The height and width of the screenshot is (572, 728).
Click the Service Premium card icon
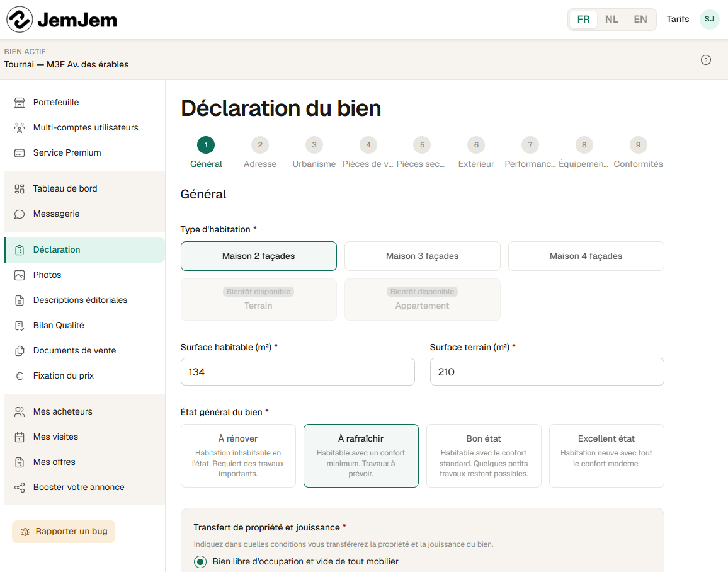(20, 152)
